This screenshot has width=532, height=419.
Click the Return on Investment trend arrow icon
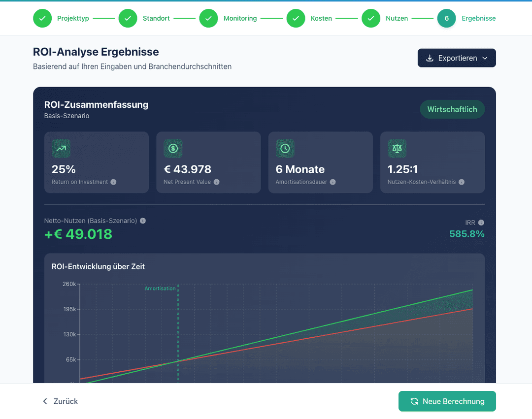coord(61,148)
